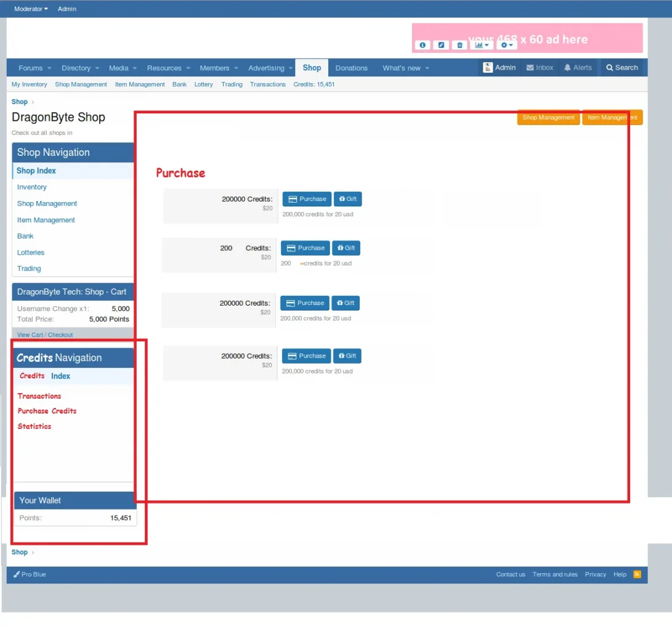The width and height of the screenshot is (672, 631).
Task: Open Bank in the Shop Navigation sidebar
Action: point(25,236)
